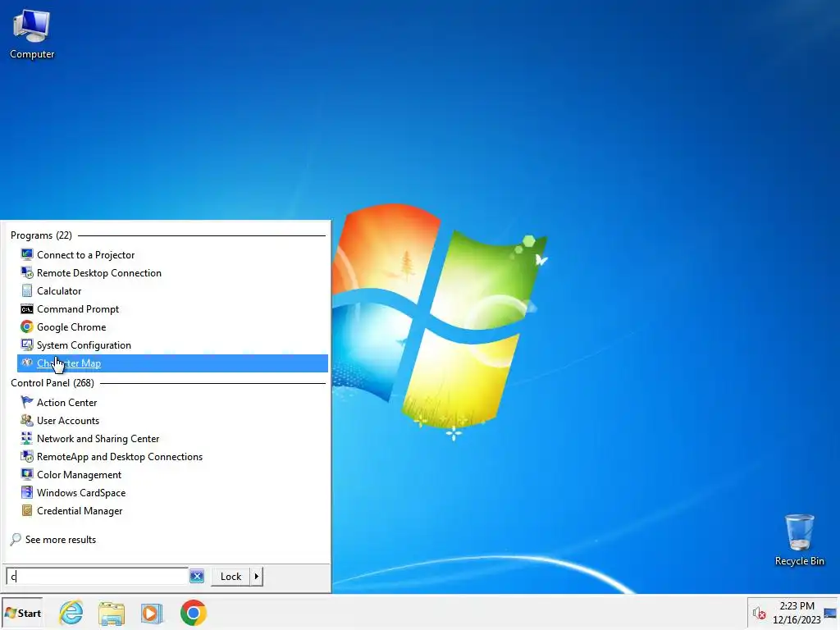Viewport: 840px width, 630px height.
Task: Choose the 'Color Management' result text
Action: pos(80,475)
